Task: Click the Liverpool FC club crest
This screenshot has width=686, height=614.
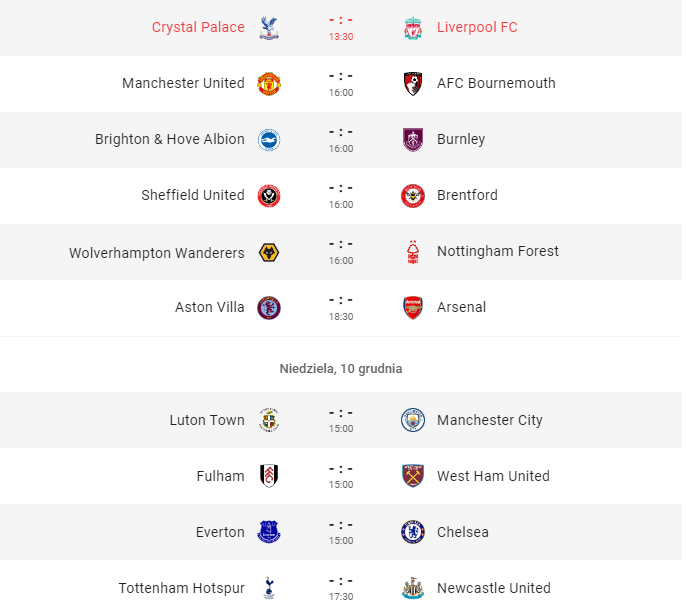Action: pos(413,28)
